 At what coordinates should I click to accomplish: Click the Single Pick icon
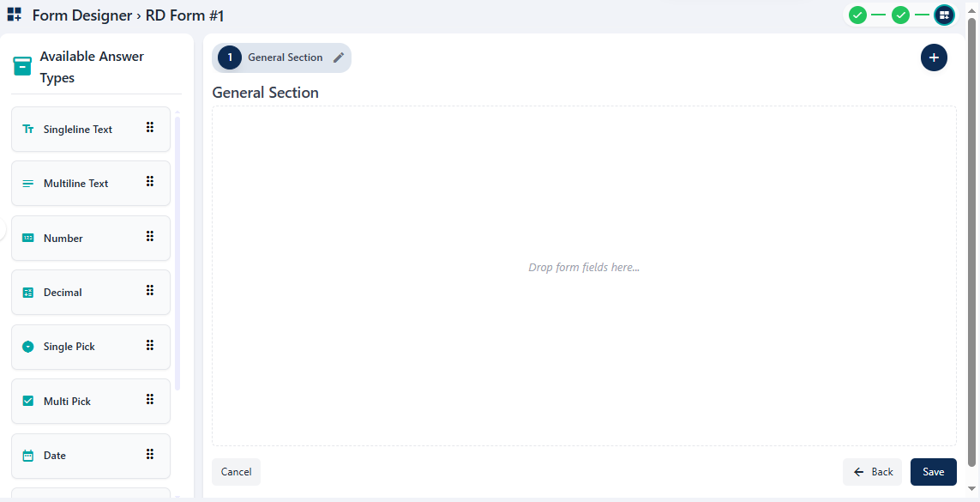pos(28,347)
